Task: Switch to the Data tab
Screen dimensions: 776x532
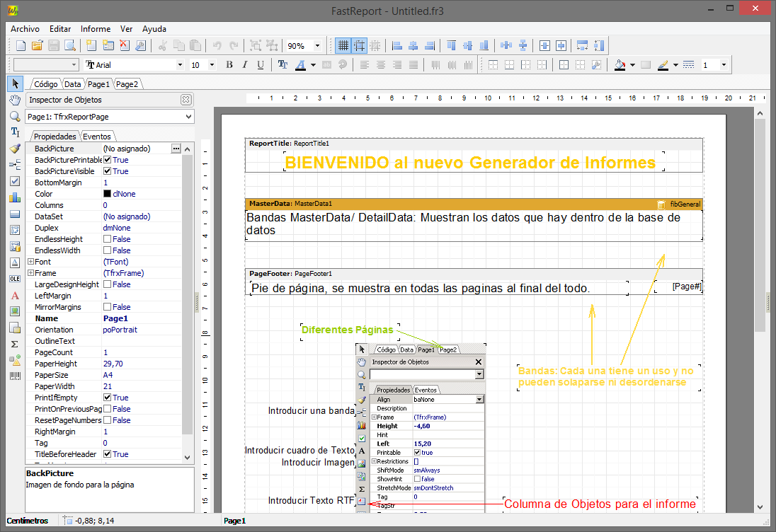Action: pyautogui.click(x=72, y=84)
